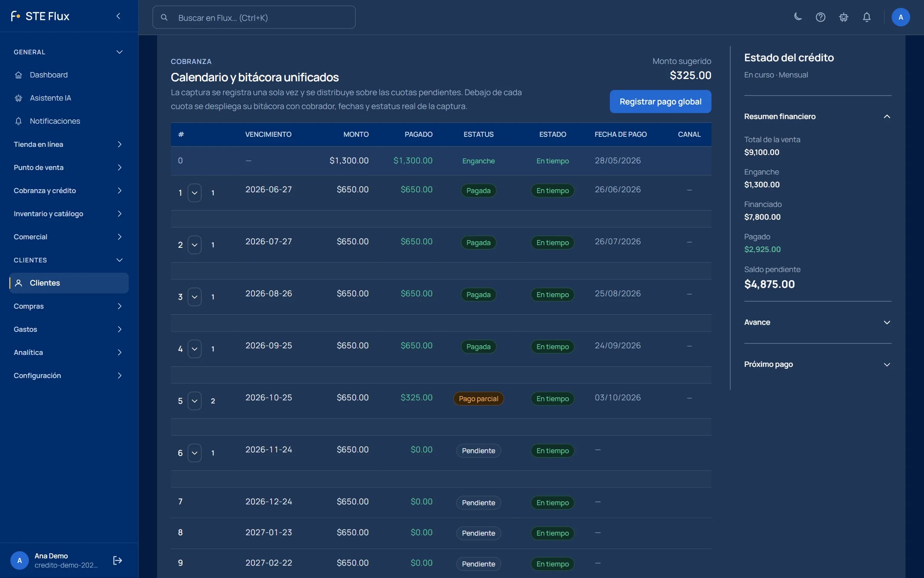Click the Pago parcial status badge
This screenshot has width=924, height=578.
point(479,398)
